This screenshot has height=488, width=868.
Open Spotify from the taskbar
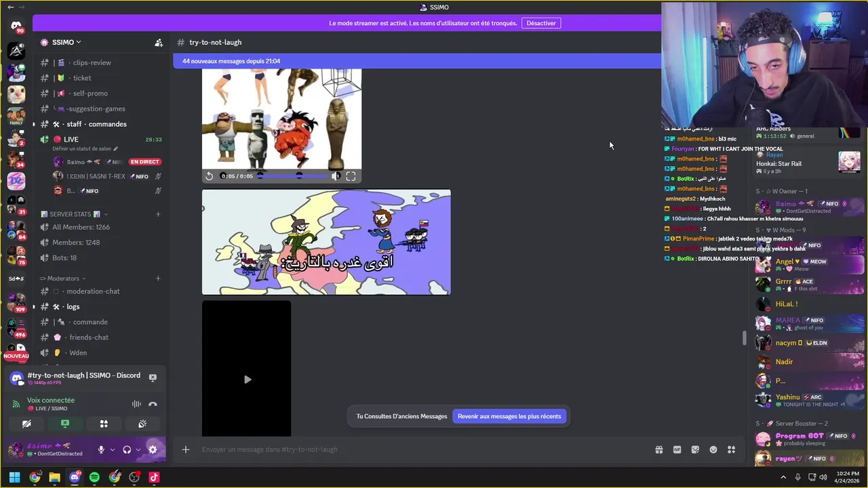[x=94, y=477]
